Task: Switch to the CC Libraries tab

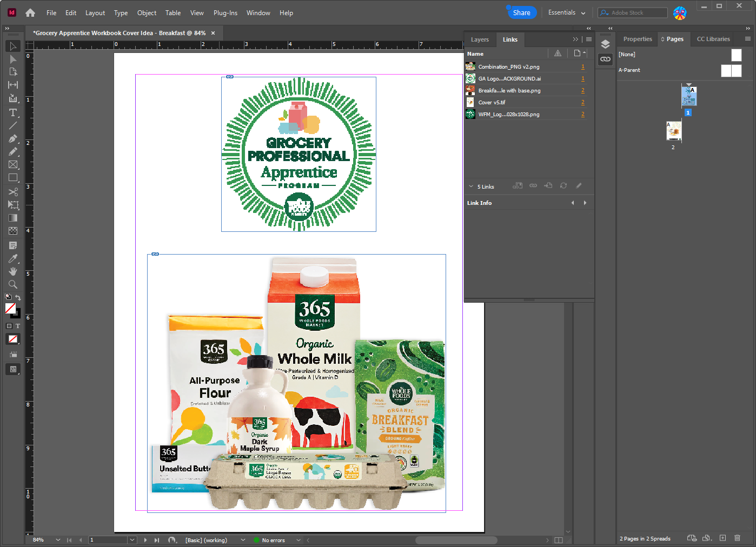Action: [713, 39]
